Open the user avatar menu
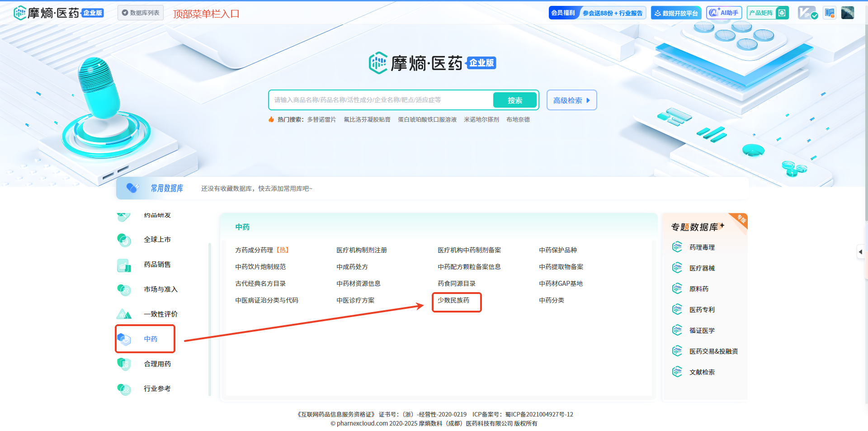The height and width of the screenshot is (431, 868). click(x=848, y=13)
